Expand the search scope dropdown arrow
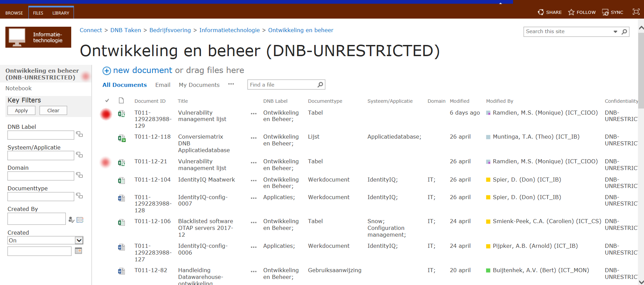The image size is (644, 285). [615, 31]
